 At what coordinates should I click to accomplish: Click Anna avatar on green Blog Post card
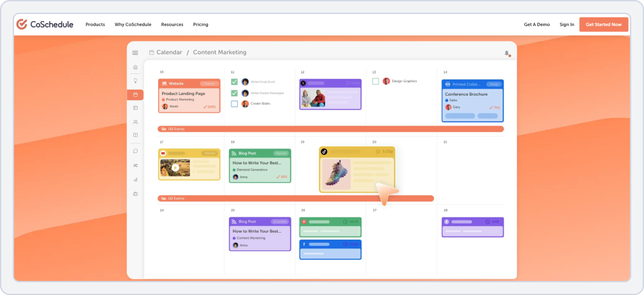coord(235,177)
